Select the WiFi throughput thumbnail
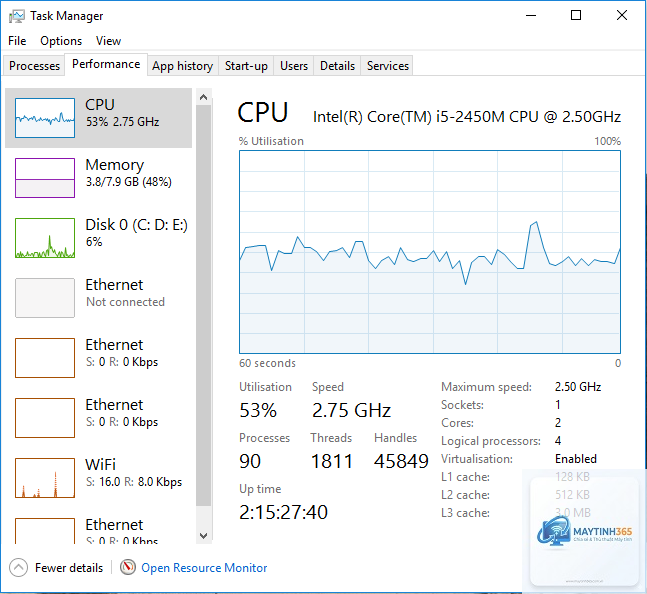Screen dimensions: 647x594 [45, 478]
